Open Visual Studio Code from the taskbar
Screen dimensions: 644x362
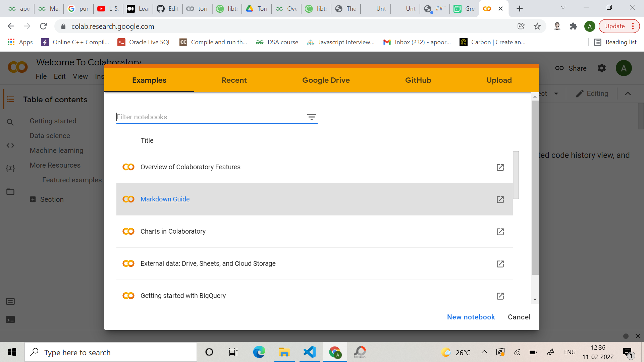pyautogui.click(x=310, y=352)
